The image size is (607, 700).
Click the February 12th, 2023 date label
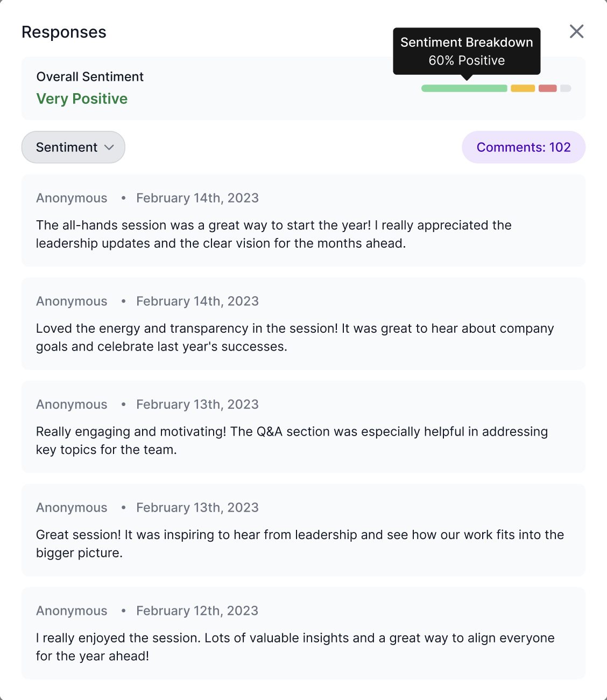click(x=197, y=611)
